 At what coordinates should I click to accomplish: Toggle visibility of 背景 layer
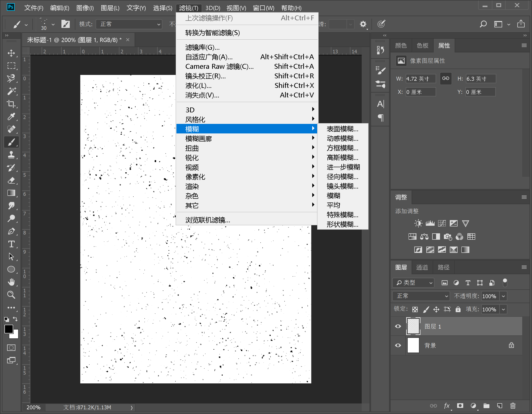[x=398, y=345]
